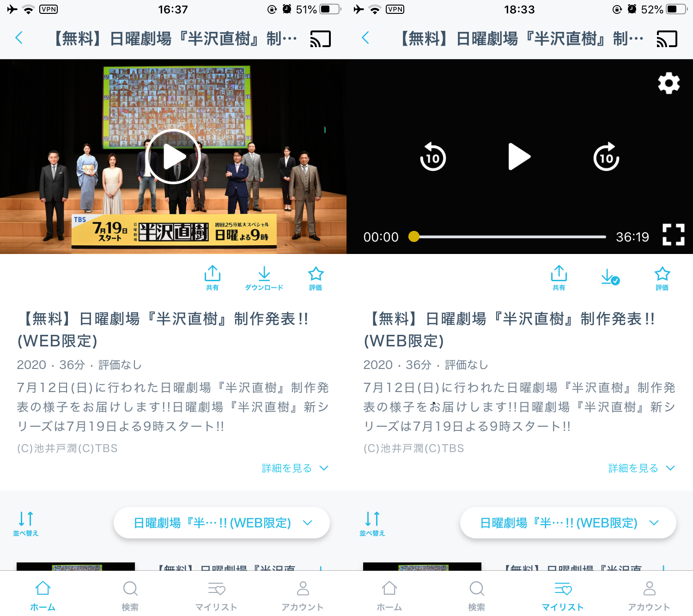693x616 pixels.
Task: Tap 2020・36分・評価なし info on right screen
Action: tap(426, 365)
